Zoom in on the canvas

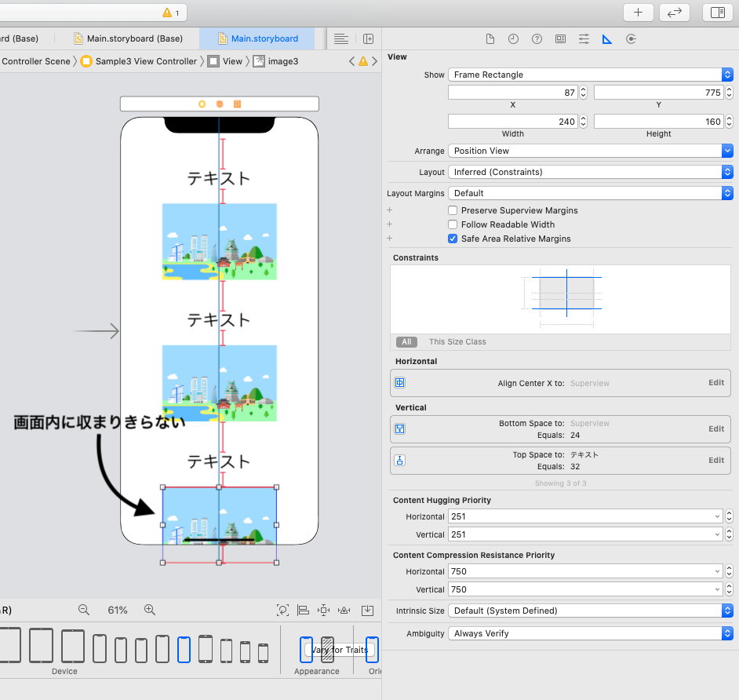click(x=150, y=610)
